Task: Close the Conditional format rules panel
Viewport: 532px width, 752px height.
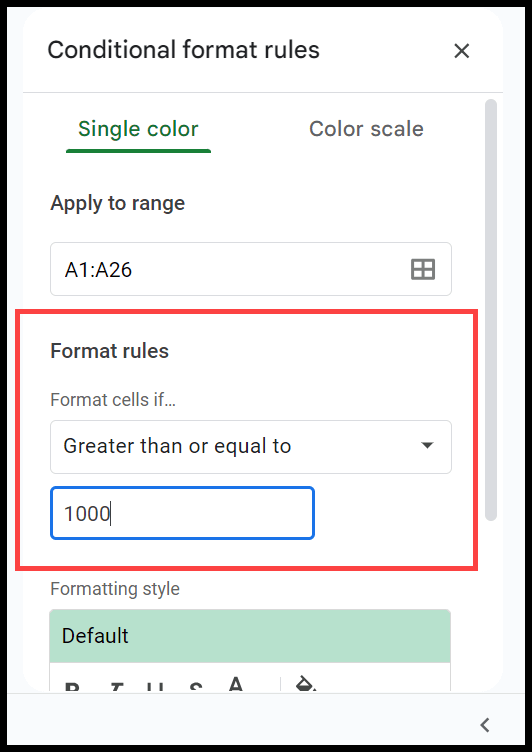Action: (461, 51)
